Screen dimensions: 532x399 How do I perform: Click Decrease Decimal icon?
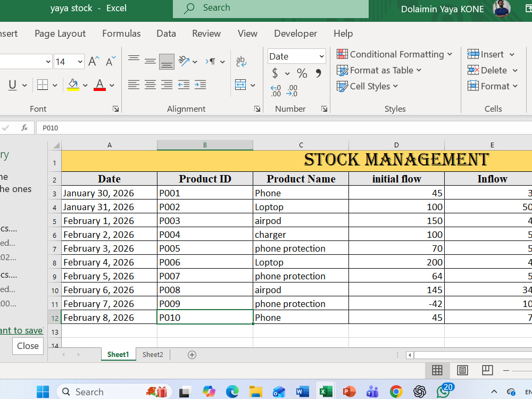point(292,91)
